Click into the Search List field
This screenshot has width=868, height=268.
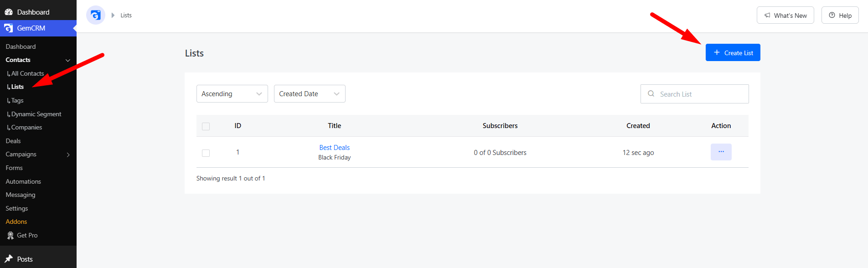tap(694, 94)
